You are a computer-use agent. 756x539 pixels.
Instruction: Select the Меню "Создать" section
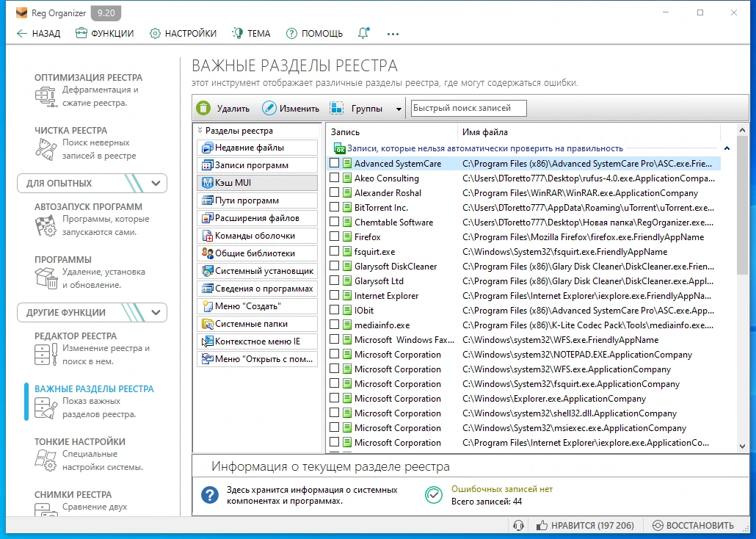[257, 306]
